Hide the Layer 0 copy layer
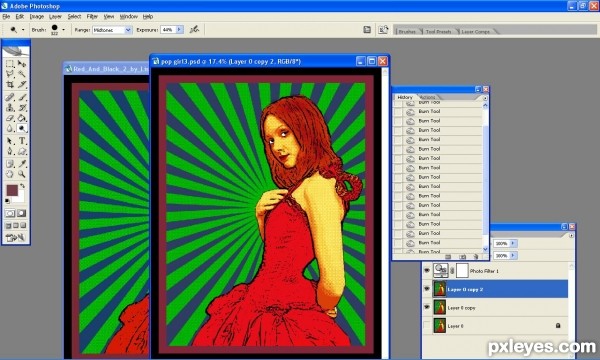This screenshot has width=600, height=360. coord(427,307)
